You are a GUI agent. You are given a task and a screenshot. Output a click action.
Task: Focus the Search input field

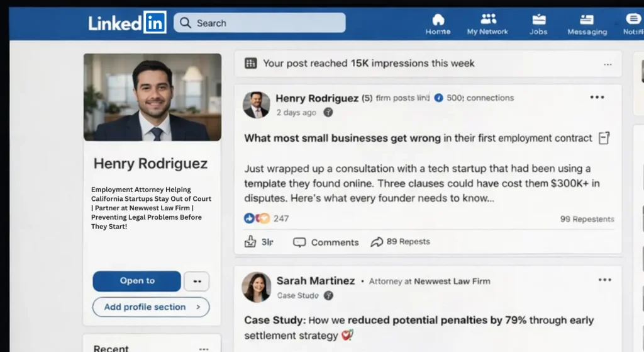coord(259,23)
